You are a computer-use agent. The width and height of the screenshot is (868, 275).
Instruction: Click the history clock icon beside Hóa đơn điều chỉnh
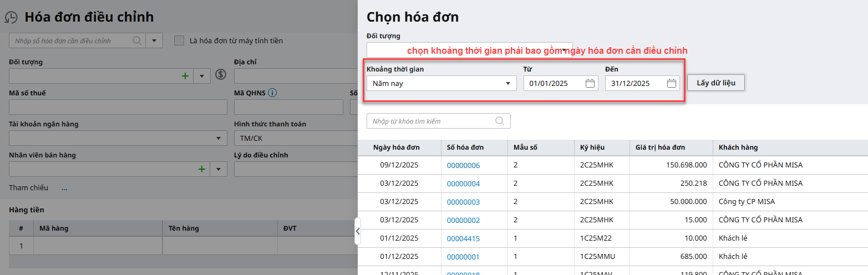tap(11, 17)
